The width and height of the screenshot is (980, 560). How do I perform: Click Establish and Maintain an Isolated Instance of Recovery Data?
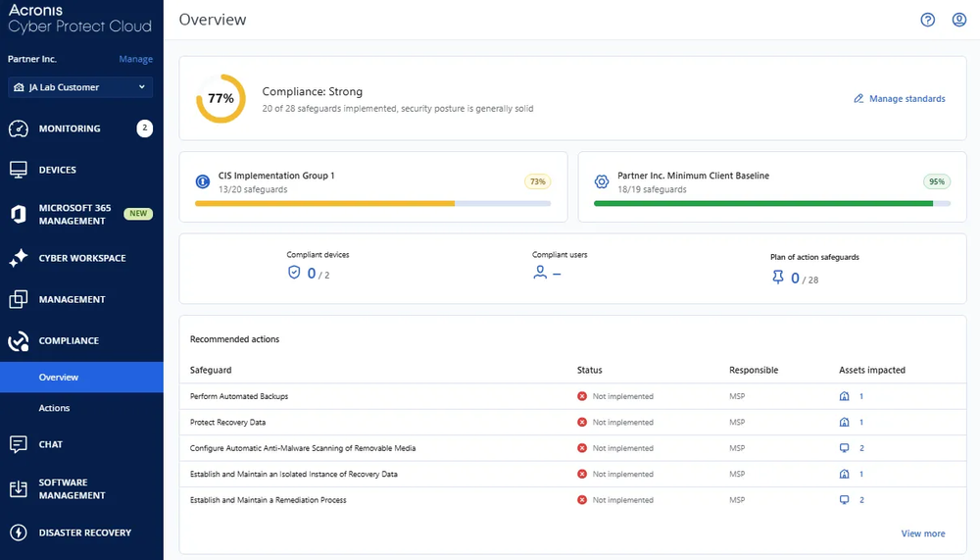click(x=294, y=475)
